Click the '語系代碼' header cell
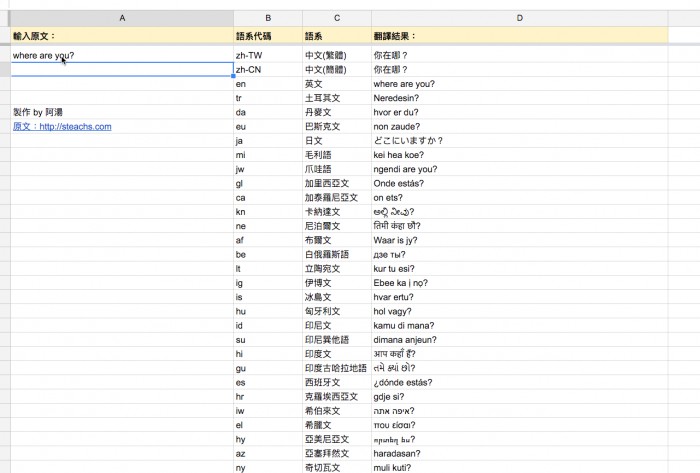Image resolution: width=700 pixels, height=473 pixels. point(268,36)
